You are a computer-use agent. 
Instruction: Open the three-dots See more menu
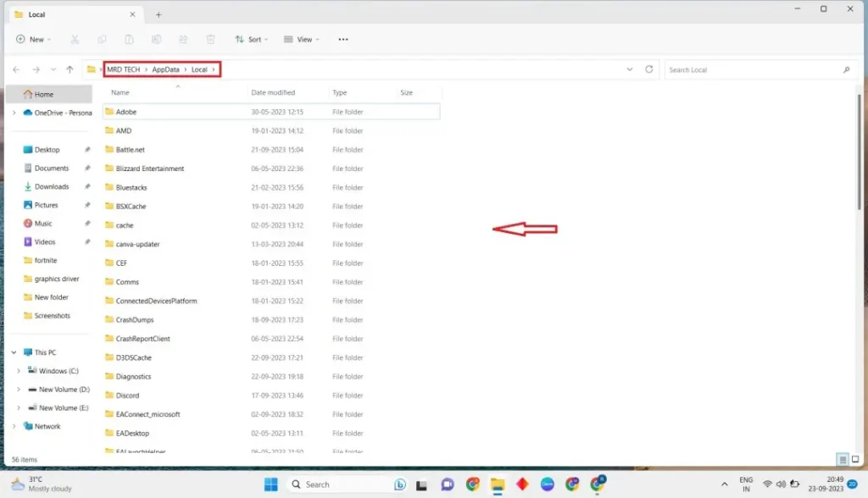[343, 39]
